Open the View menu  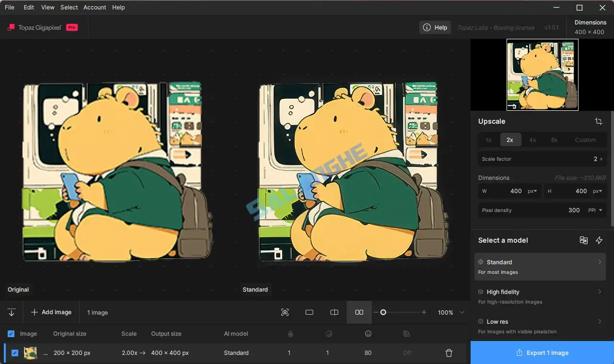click(47, 7)
